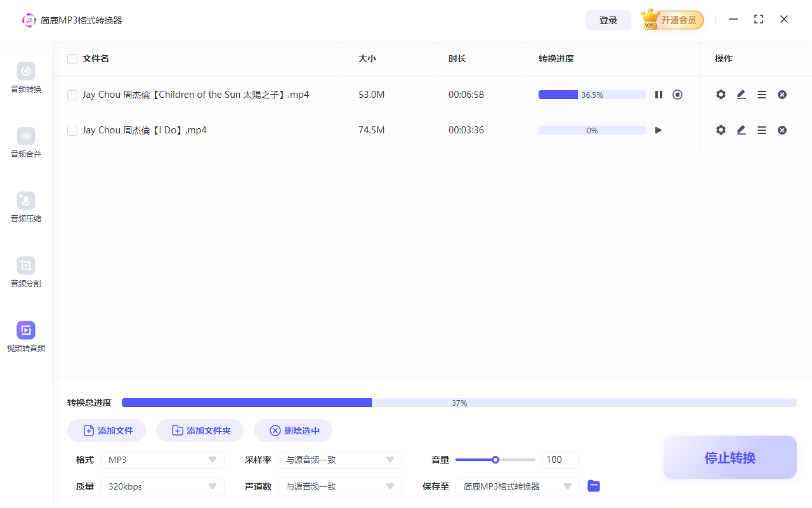Screen dimensions: 812x508
Task: Click the 时长 column header
Action: point(457,58)
